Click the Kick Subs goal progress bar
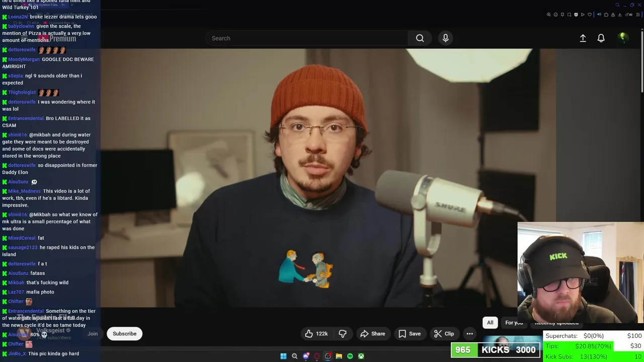 594,356
